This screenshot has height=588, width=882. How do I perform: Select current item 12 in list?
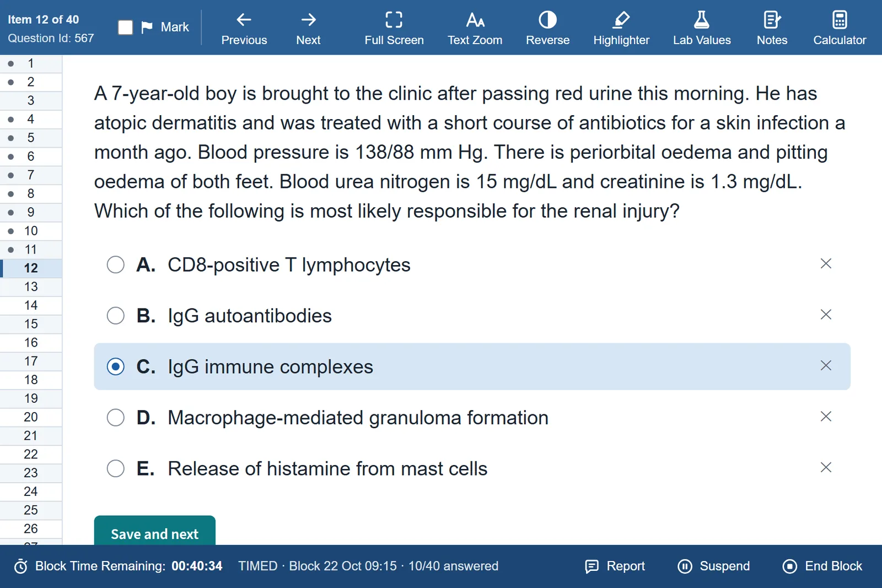pos(31,268)
